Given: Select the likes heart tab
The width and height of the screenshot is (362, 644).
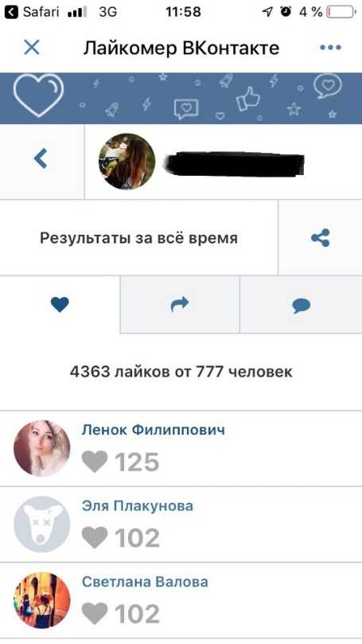Looking at the screenshot, I should (x=60, y=304).
